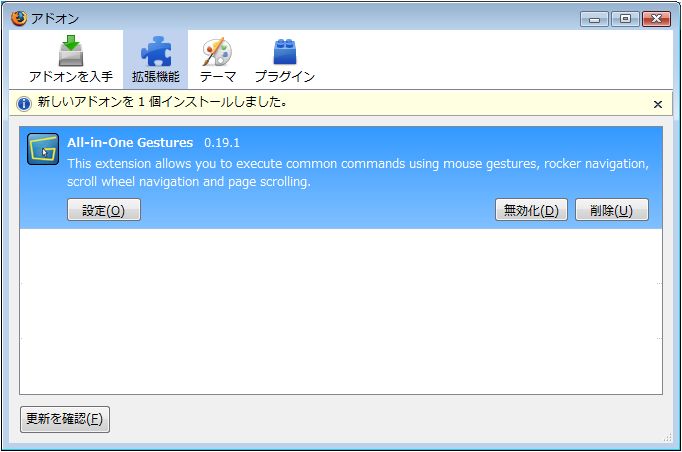
Task: Click the version number 0.19.1
Action: 222,143
